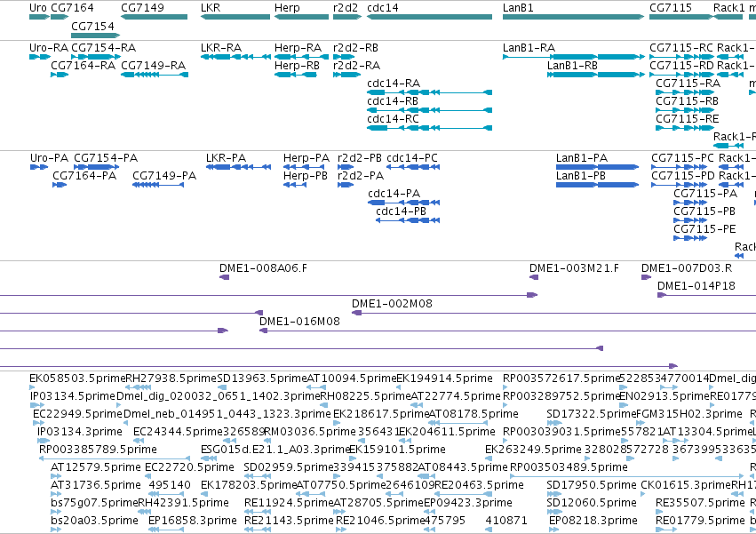Select transcript Herp-RA

301,57
